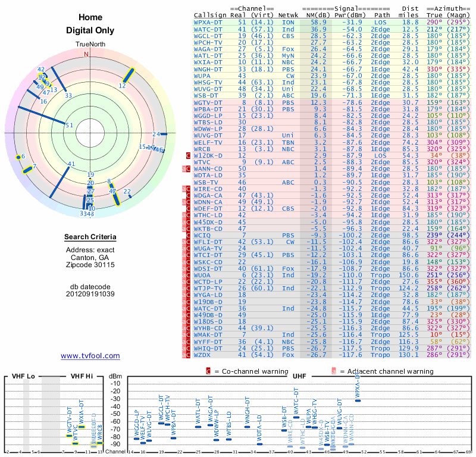Image resolution: width=476 pixels, height=457 pixels.
Task: Click the 239° true azimuth for WCIQ
Action: 434,235
